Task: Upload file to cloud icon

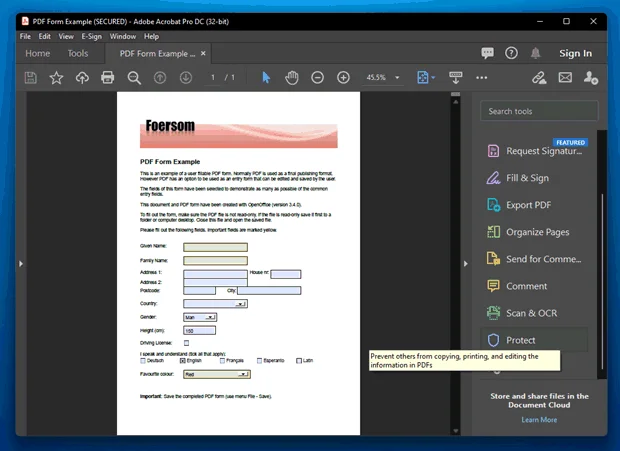Action: coord(82,77)
